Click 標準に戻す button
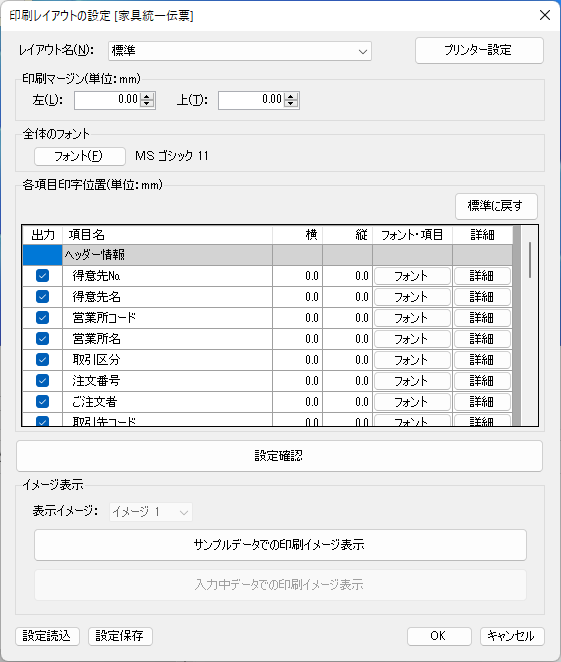 (x=496, y=206)
